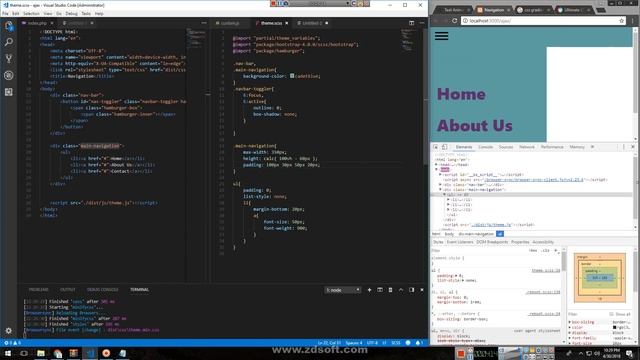Show more DevTools tabs with the chevron
This screenshot has height=360, width=640.
(x=592, y=147)
